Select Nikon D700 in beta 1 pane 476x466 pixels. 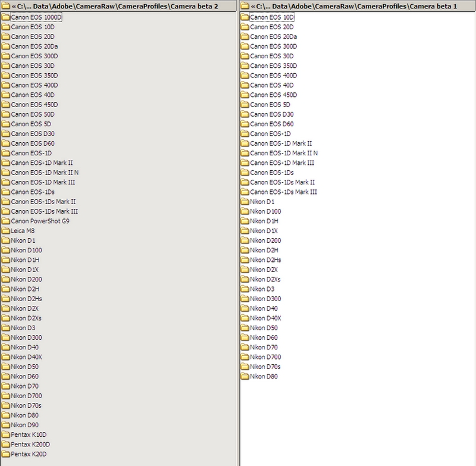click(265, 357)
